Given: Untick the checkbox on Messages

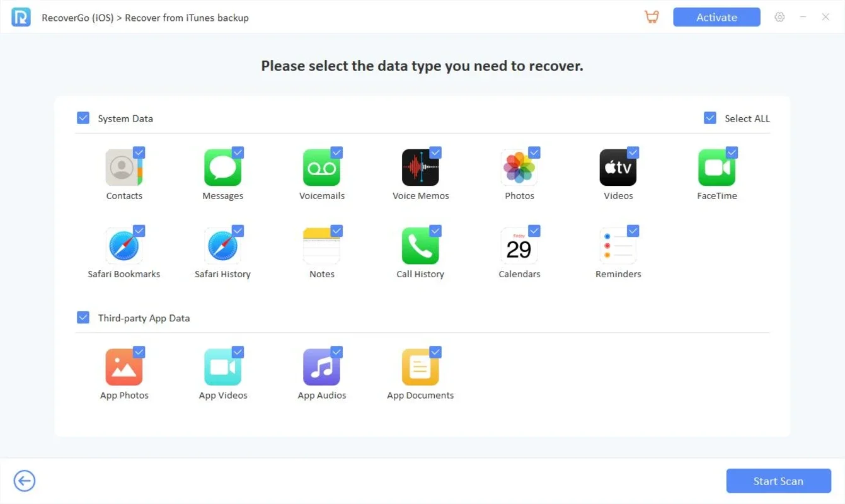Looking at the screenshot, I should pyautogui.click(x=238, y=152).
